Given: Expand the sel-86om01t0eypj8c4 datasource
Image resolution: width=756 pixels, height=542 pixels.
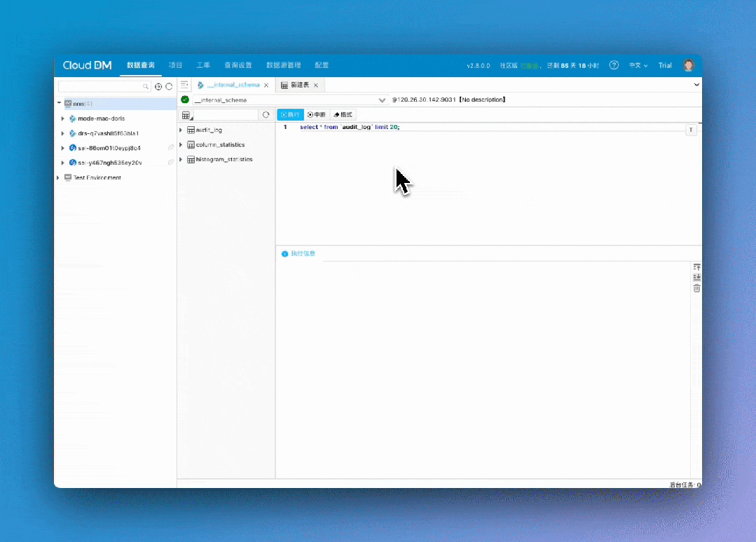Looking at the screenshot, I should tap(62, 148).
